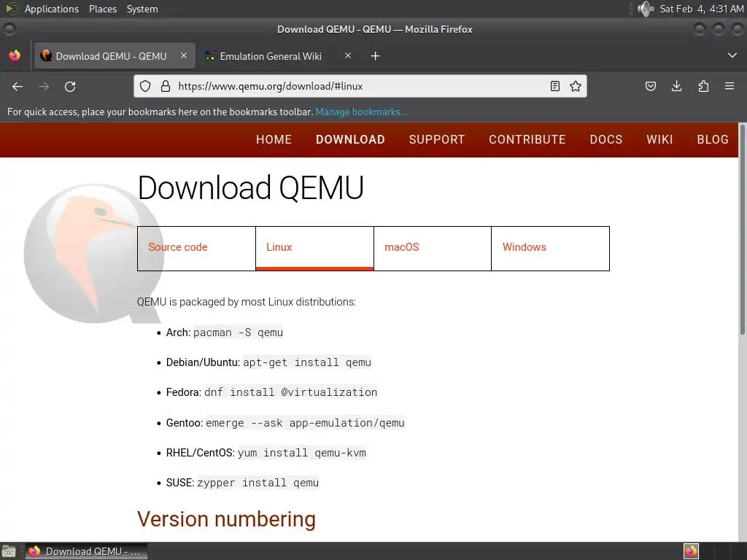Click DOWNLOAD in site navigation
The width and height of the screenshot is (747, 560).
pos(350,139)
